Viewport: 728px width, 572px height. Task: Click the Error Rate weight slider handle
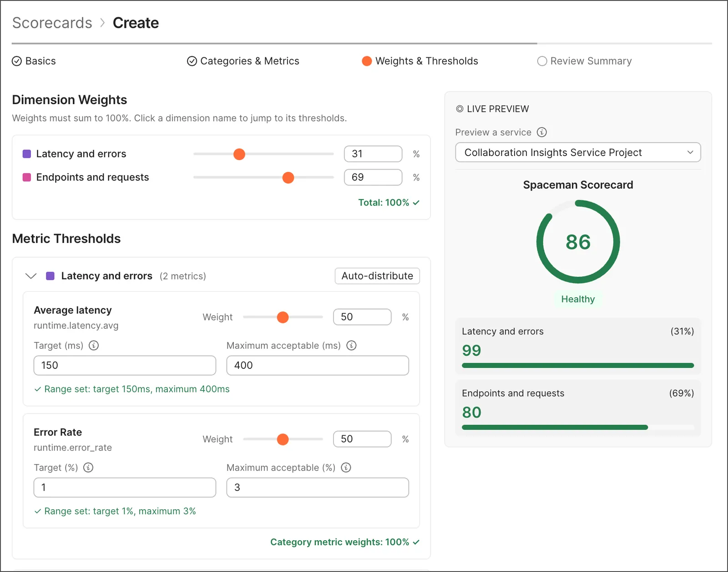(283, 439)
